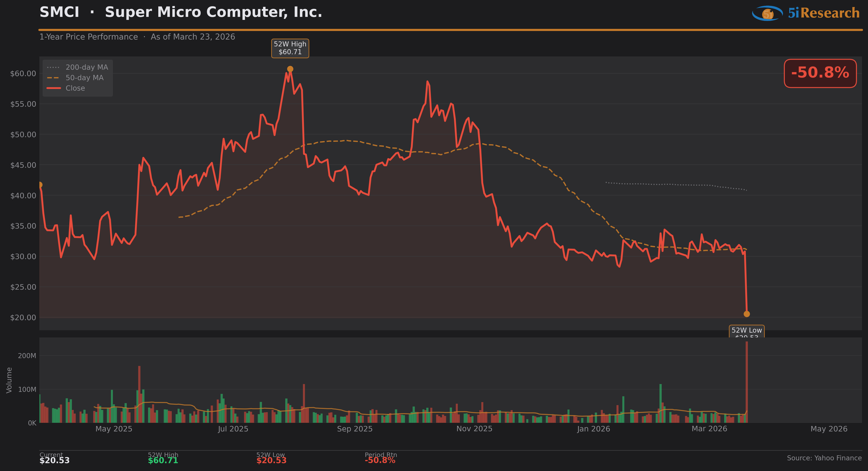Click the 52W High orange marker dot
Screen dimensions: 868x471
290,69
